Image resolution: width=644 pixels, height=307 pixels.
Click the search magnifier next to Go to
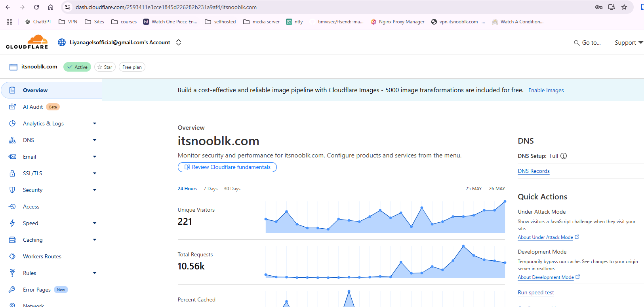(577, 43)
